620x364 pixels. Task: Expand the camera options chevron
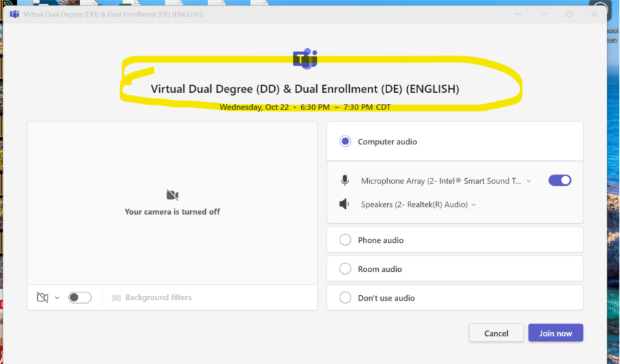(57, 298)
